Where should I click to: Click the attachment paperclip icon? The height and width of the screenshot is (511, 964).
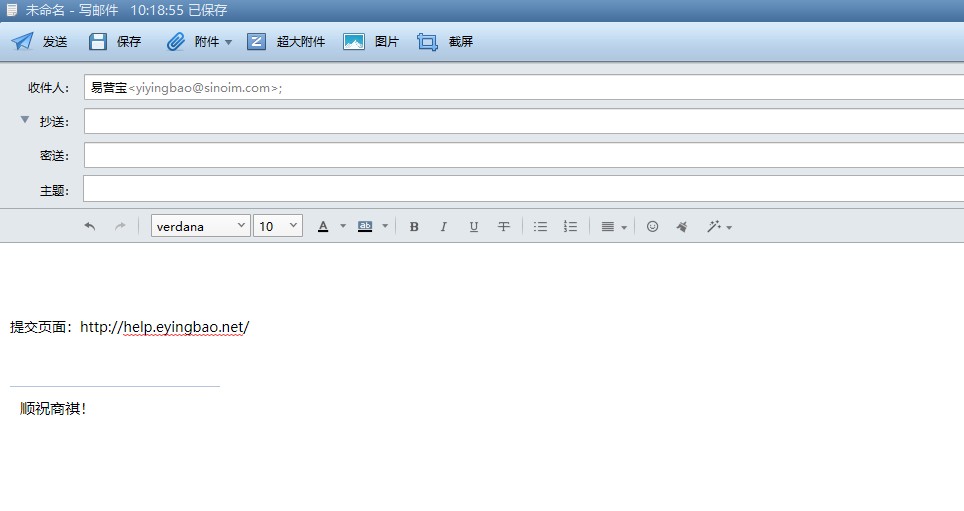coord(176,42)
